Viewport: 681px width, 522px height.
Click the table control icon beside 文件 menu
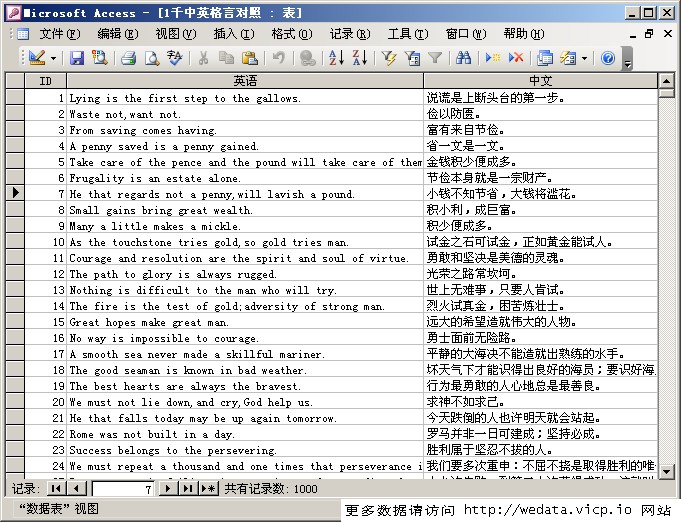(x=23, y=33)
